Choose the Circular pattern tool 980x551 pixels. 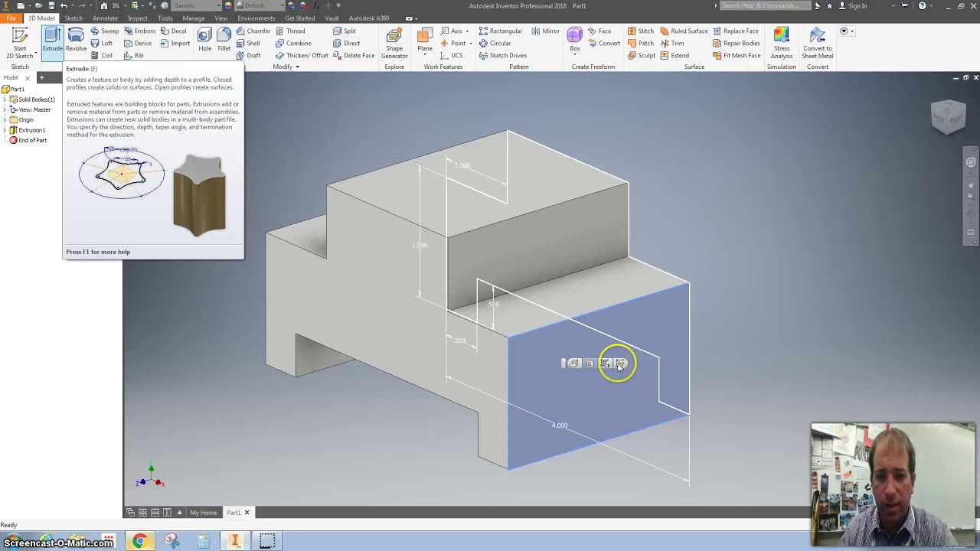(x=495, y=44)
